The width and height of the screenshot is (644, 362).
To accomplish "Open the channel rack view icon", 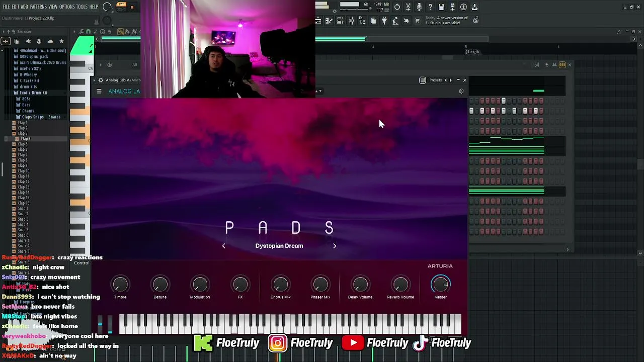I will click(x=340, y=21).
